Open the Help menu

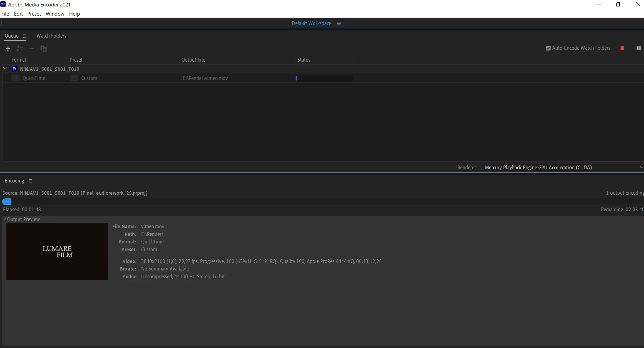pos(74,14)
